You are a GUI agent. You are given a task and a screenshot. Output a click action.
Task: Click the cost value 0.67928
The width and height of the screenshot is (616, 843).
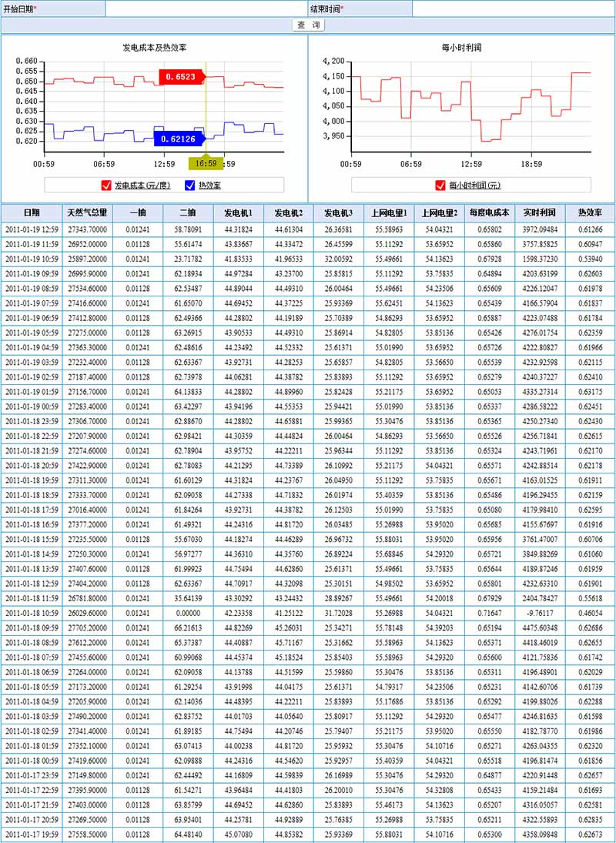[x=490, y=259]
